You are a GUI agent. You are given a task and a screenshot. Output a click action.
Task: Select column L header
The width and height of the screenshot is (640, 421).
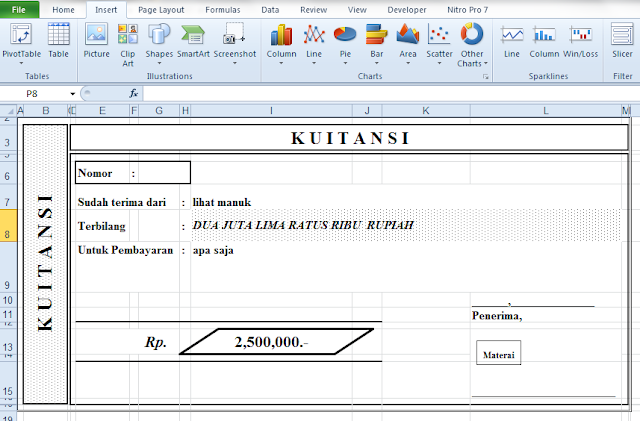coord(545,111)
